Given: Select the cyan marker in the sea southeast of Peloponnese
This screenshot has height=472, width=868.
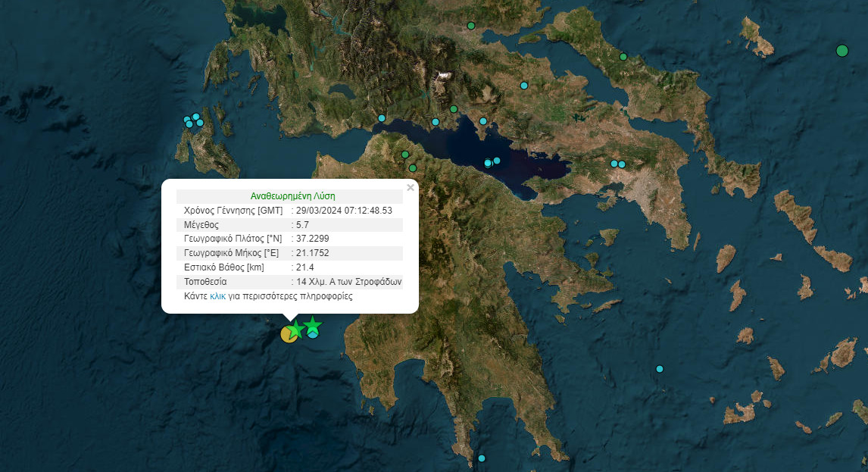Looking at the screenshot, I should point(659,369).
